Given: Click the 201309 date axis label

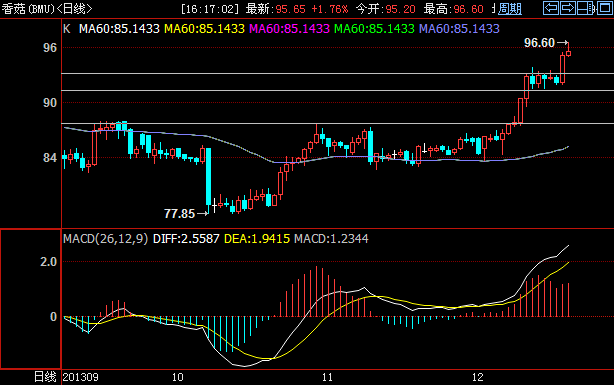Looking at the screenshot, I should pyautogui.click(x=81, y=377).
